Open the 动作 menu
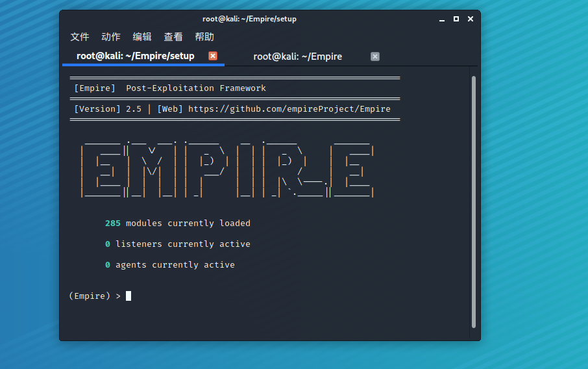Screen dimensions: 588x369 (110, 37)
